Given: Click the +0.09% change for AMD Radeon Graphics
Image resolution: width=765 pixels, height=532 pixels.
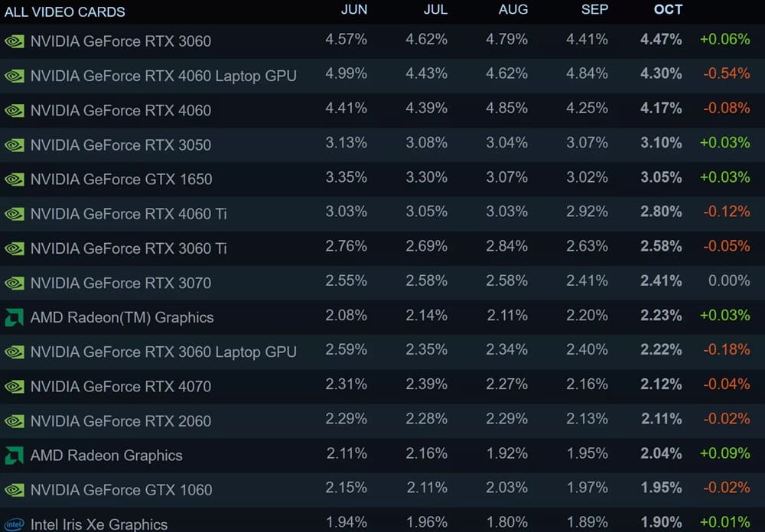Looking at the screenshot, I should click(724, 453).
